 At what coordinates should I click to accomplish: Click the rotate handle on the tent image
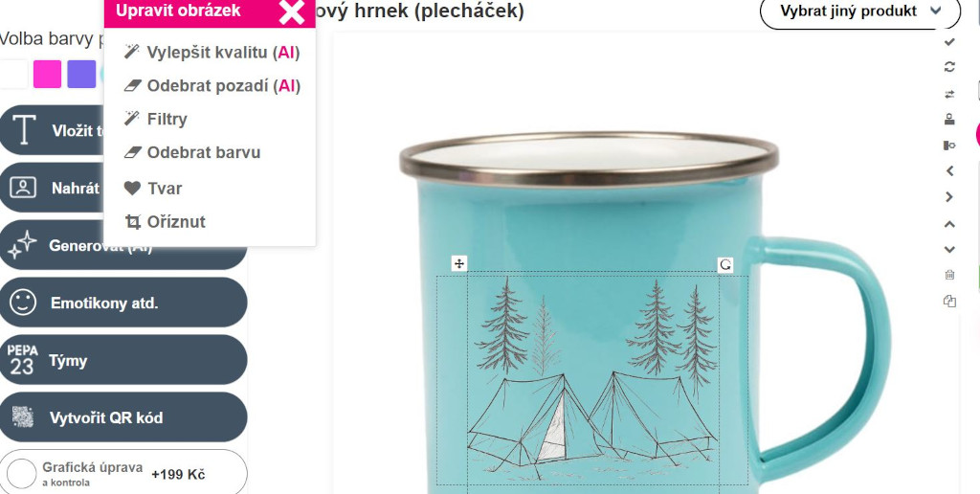tap(725, 264)
